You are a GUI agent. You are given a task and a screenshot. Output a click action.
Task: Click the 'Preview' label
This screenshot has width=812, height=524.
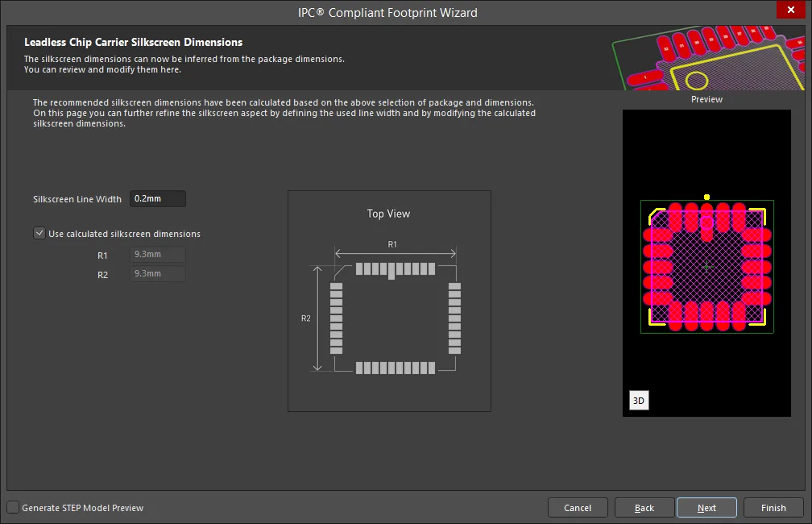point(706,99)
